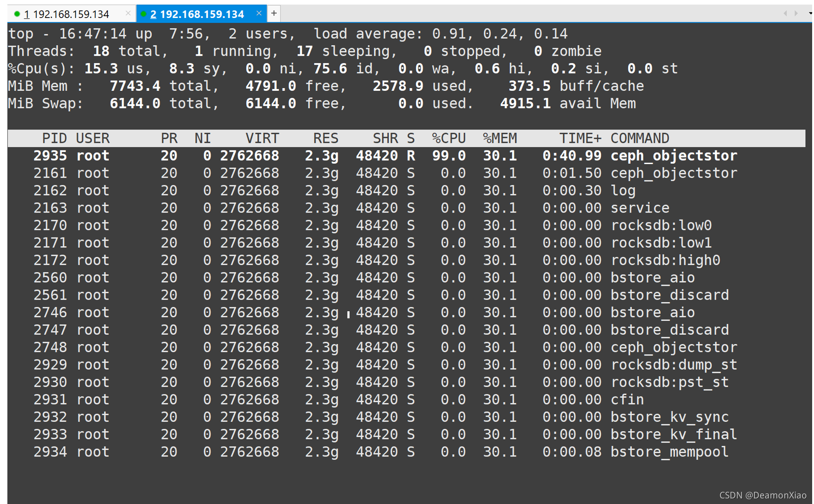
Task: Open the tab list dropdown arrow
Action: coord(810,13)
